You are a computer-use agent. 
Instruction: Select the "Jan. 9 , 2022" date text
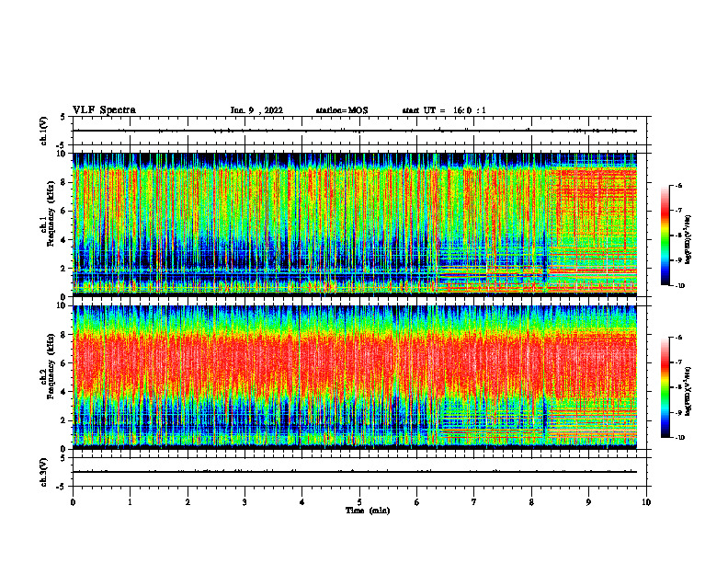coord(256,110)
